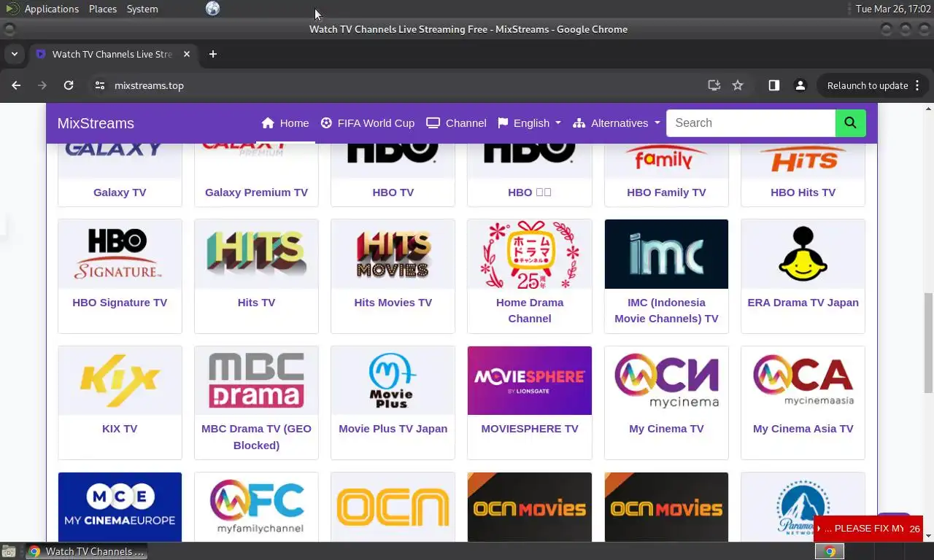Open KIX TV link
934x560 pixels.
point(120,429)
